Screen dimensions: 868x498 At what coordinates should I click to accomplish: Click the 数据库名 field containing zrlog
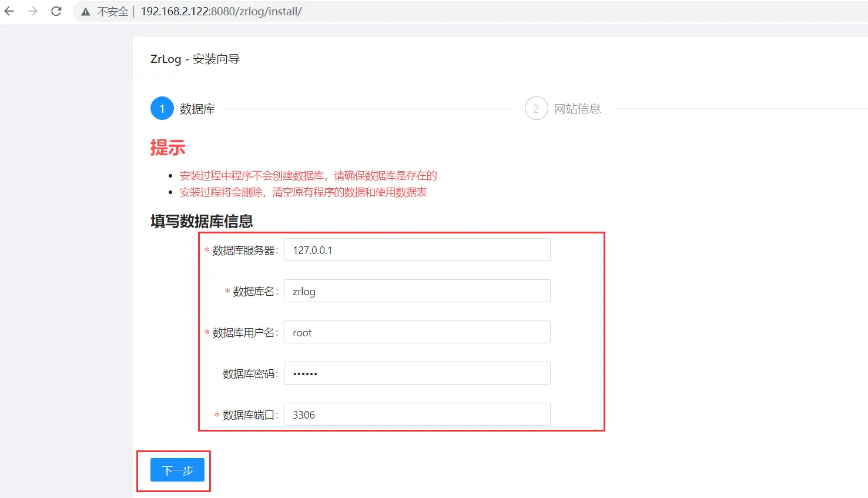pyautogui.click(x=417, y=291)
